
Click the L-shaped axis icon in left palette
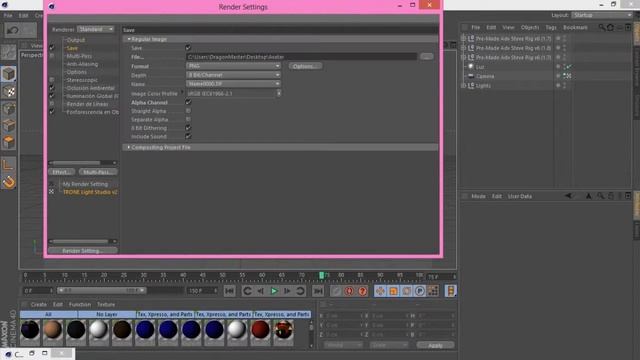click(x=9, y=165)
